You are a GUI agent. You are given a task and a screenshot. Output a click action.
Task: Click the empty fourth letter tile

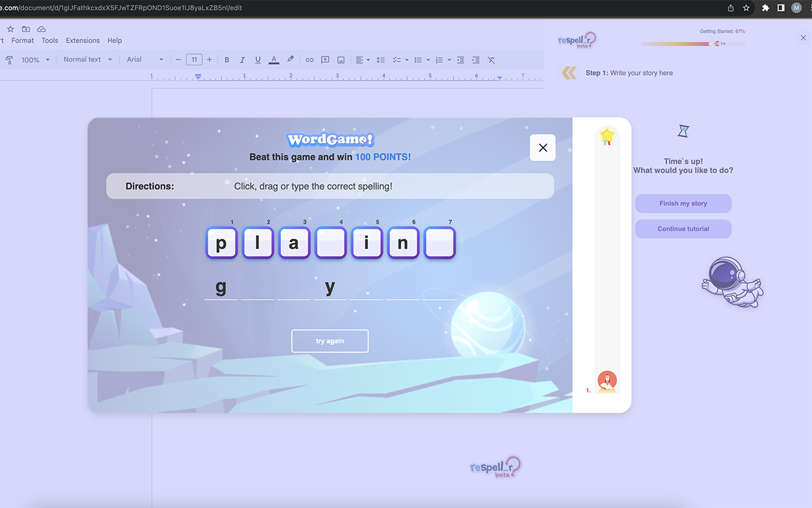pyautogui.click(x=331, y=242)
